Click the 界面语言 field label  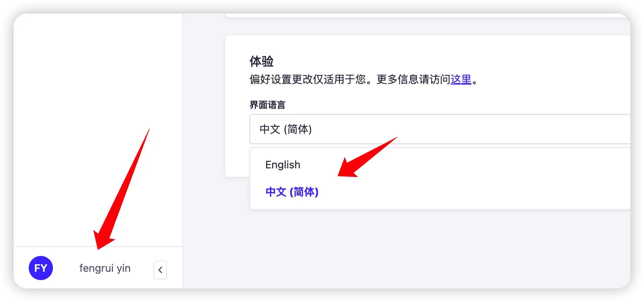tap(267, 105)
